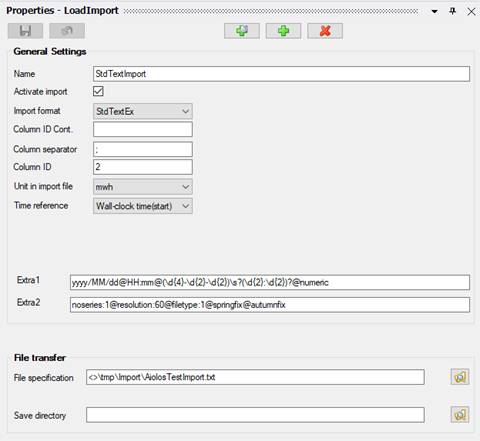
Task: Click the Name text field
Action: (x=281, y=74)
